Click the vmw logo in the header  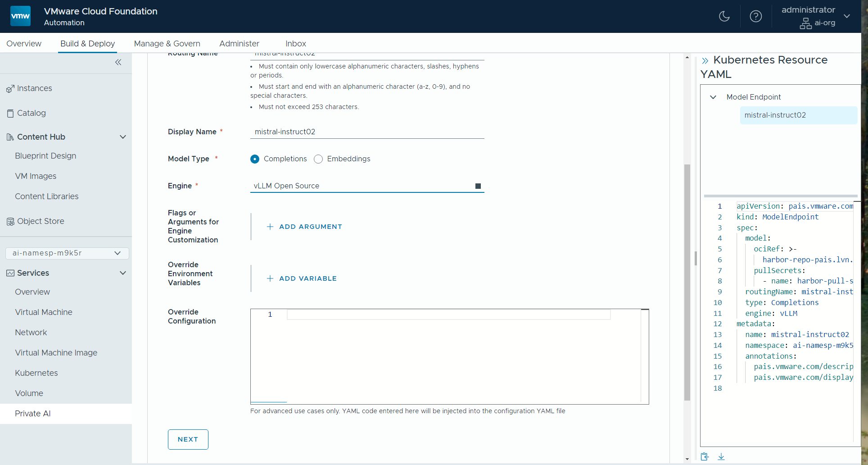(x=20, y=16)
